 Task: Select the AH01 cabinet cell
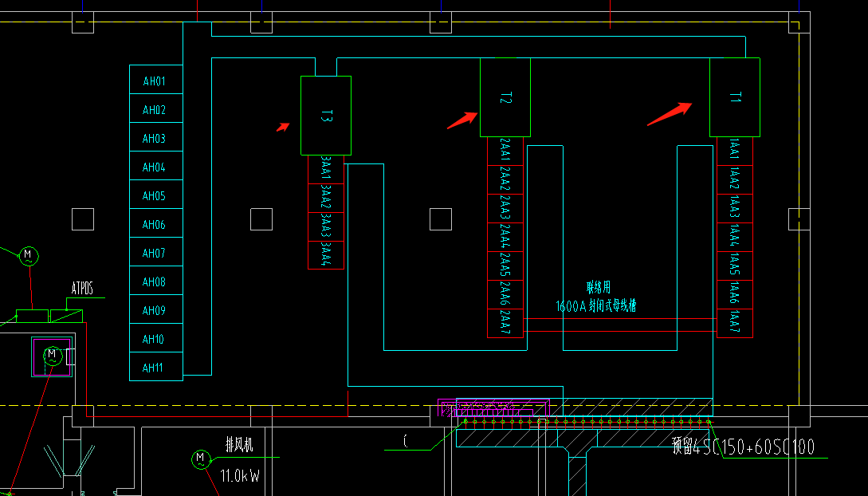[x=156, y=80]
